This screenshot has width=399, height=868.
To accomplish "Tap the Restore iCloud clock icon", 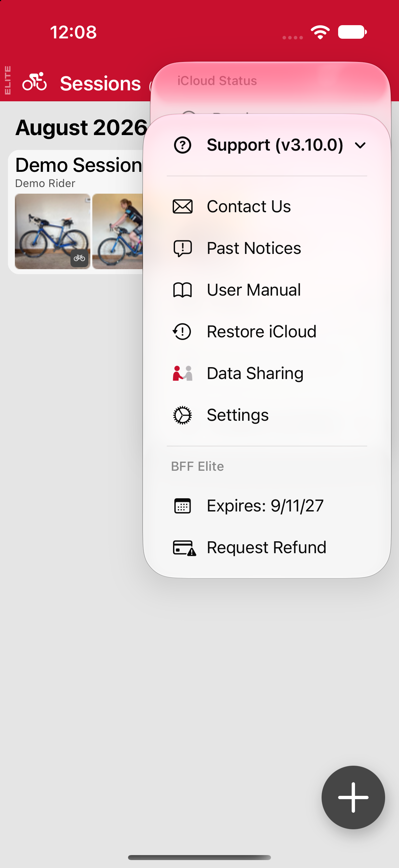I will (182, 332).
